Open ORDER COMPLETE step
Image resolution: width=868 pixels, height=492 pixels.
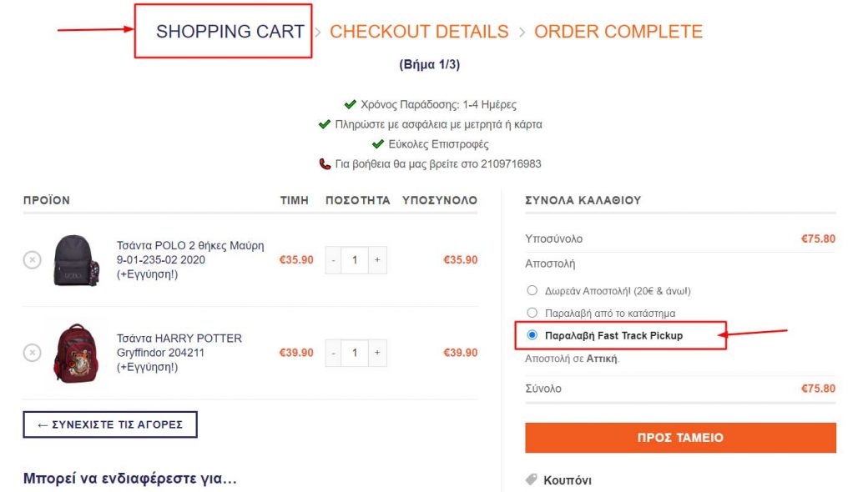click(618, 32)
